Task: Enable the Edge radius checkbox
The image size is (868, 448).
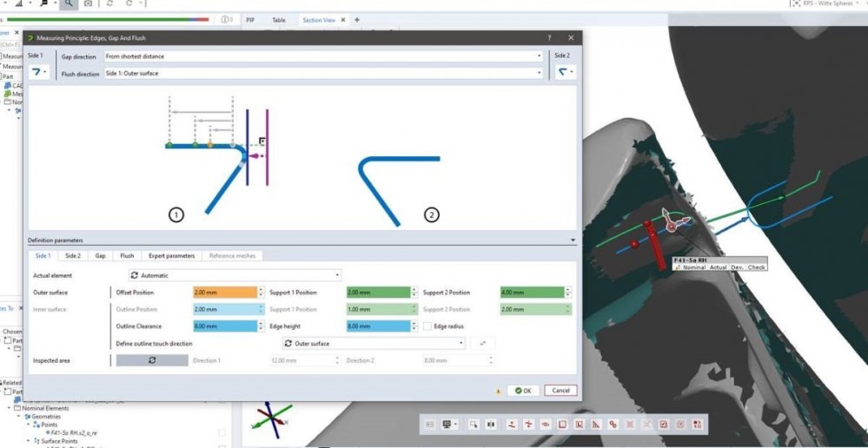Action: pyautogui.click(x=427, y=326)
